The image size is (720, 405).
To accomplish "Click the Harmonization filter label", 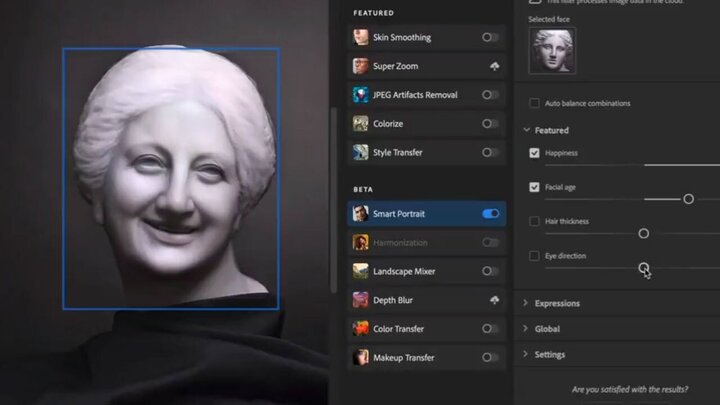I will [400, 242].
